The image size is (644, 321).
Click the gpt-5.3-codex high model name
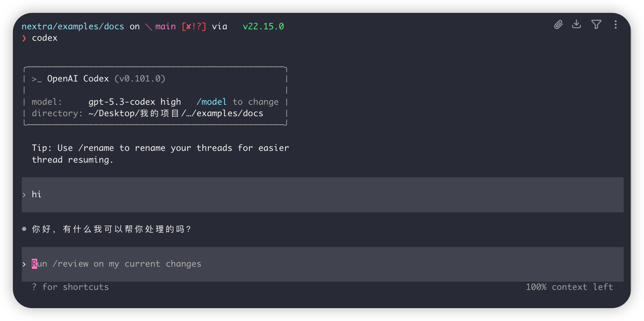(135, 102)
